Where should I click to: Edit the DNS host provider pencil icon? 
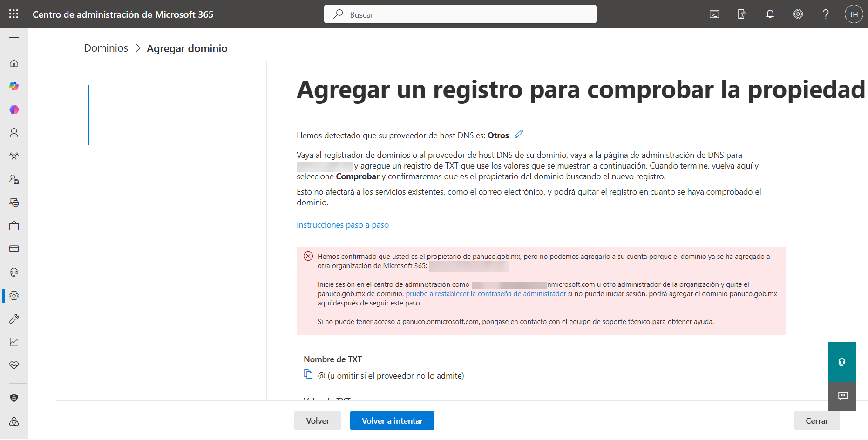(x=519, y=135)
